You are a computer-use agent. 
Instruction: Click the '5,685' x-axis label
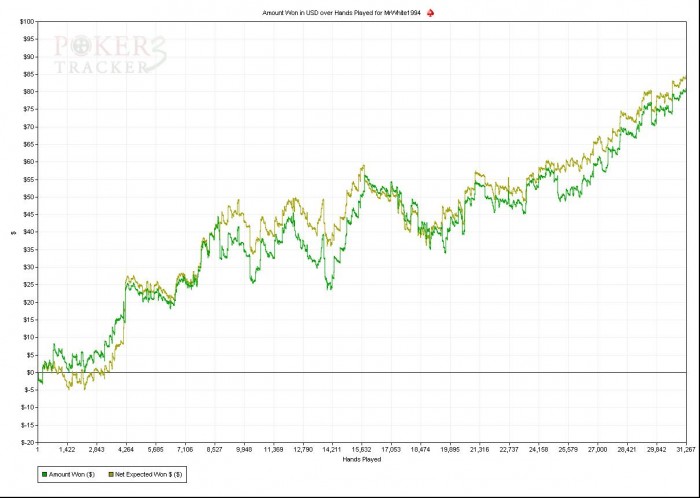155,449
